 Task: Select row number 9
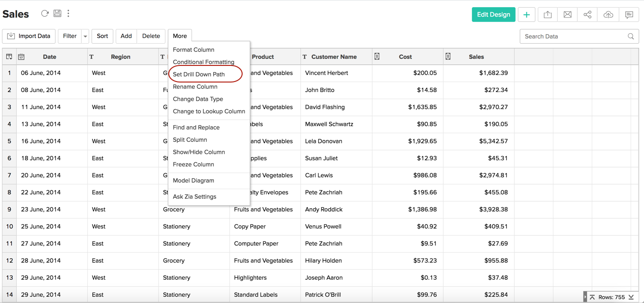9,210
